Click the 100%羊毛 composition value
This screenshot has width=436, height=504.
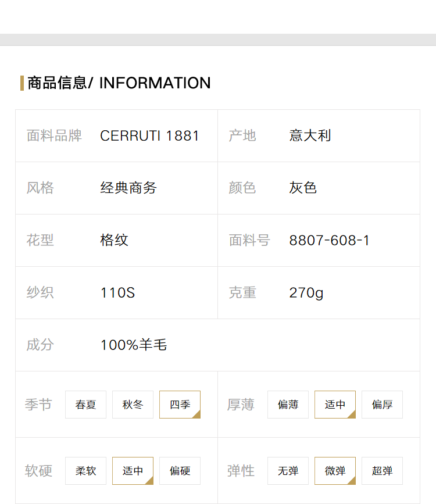[134, 345]
